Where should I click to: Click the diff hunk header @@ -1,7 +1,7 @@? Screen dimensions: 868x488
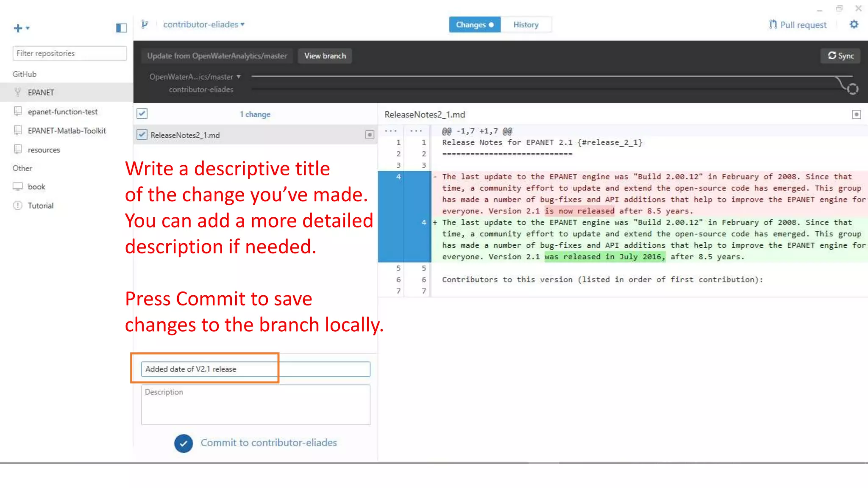tap(477, 131)
